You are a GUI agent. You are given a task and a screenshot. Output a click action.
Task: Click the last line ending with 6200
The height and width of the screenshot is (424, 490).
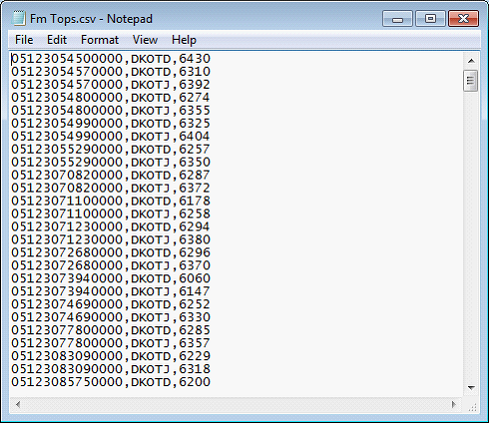pos(111,382)
